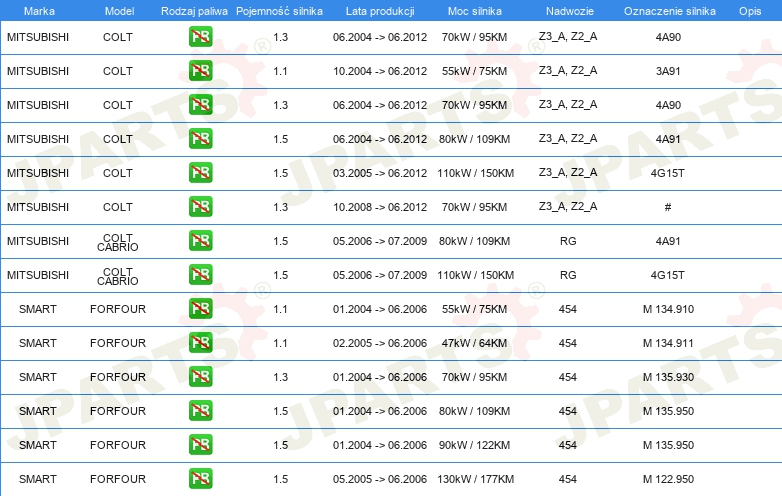Screen dimensions: 782x496
Task: Click fuel icon in Forfour 80kW M 135.950 row
Action: point(200,410)
